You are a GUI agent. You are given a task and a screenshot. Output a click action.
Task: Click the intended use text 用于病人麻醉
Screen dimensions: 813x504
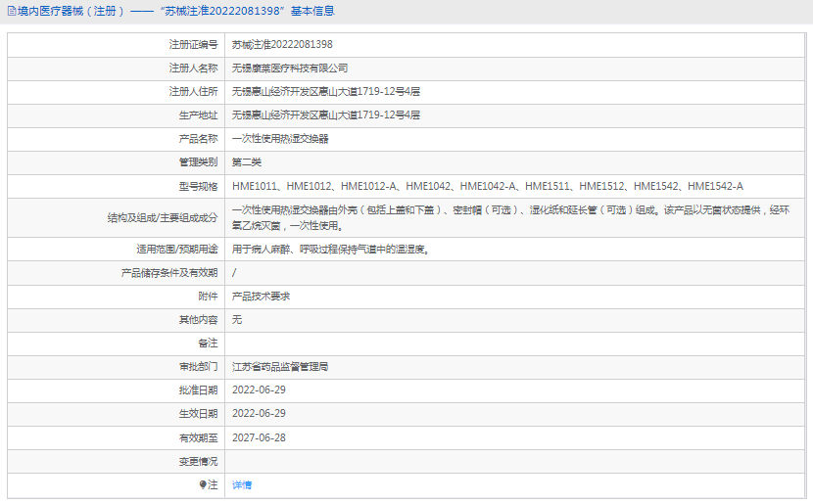tap(330, 250)
